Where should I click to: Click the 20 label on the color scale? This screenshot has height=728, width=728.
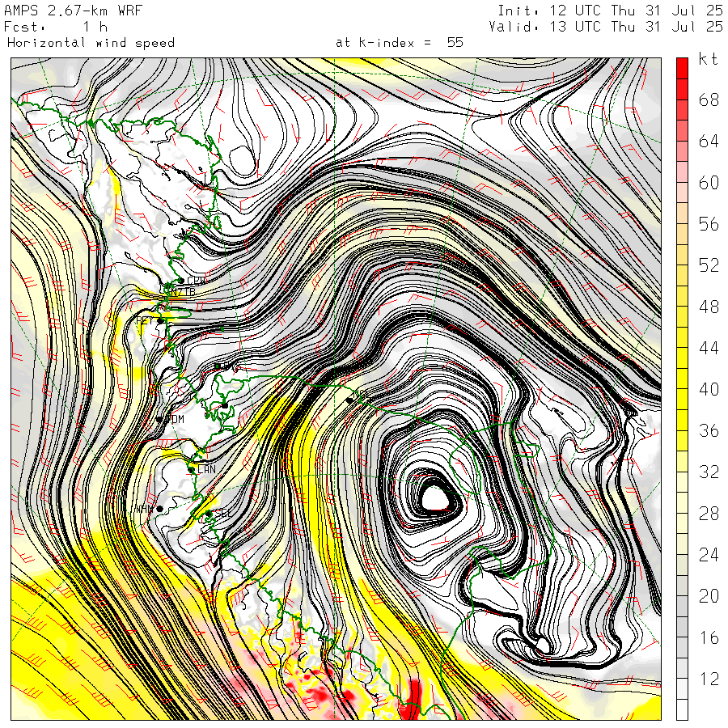[709, 597]
